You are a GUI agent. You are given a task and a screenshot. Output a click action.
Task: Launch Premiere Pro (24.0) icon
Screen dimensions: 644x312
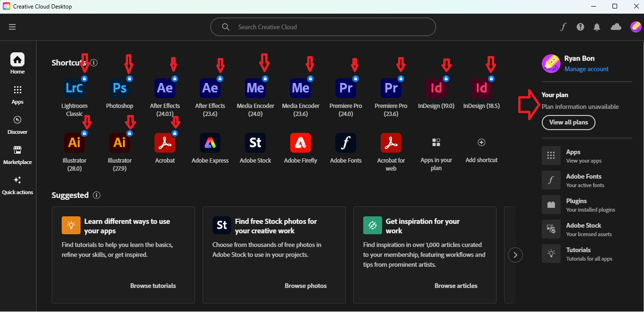click(x=345, y=88)
